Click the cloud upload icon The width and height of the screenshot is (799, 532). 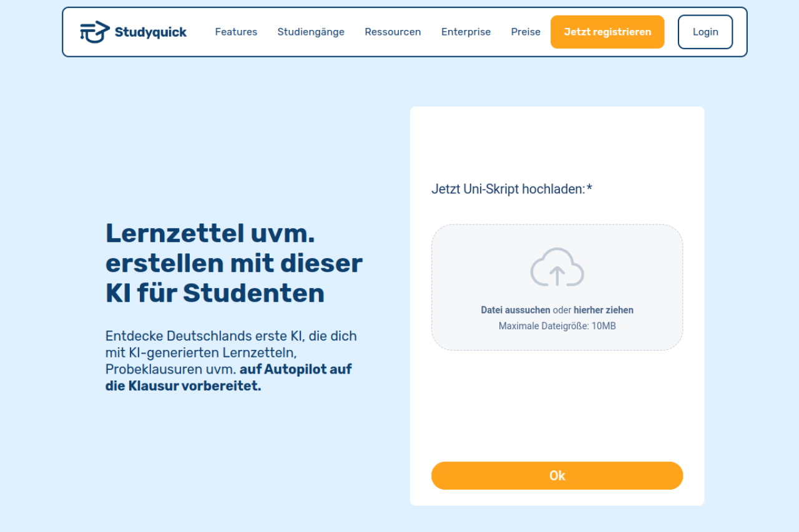point(557,267)
